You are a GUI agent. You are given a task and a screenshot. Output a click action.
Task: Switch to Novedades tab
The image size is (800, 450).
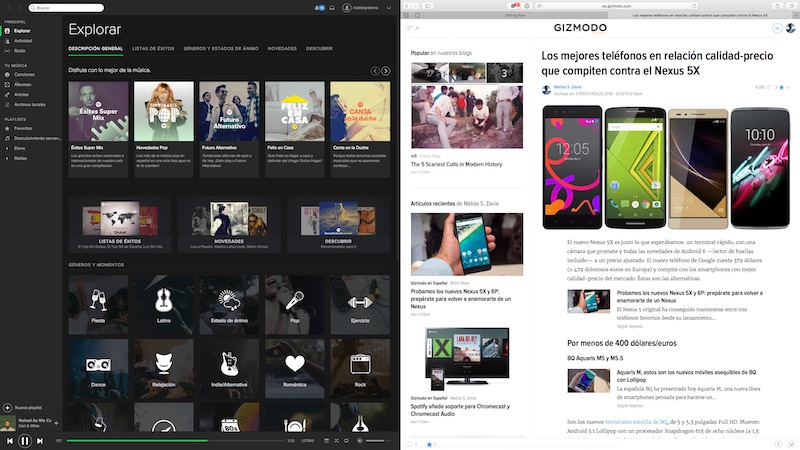click(x=282, y=48)
